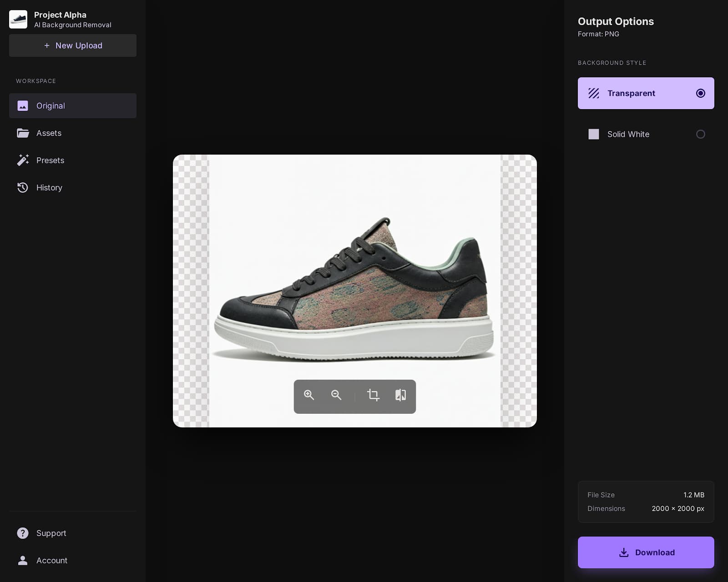Open Presets with the magic wand icon

pyautogui.click(x=50, y=160)
